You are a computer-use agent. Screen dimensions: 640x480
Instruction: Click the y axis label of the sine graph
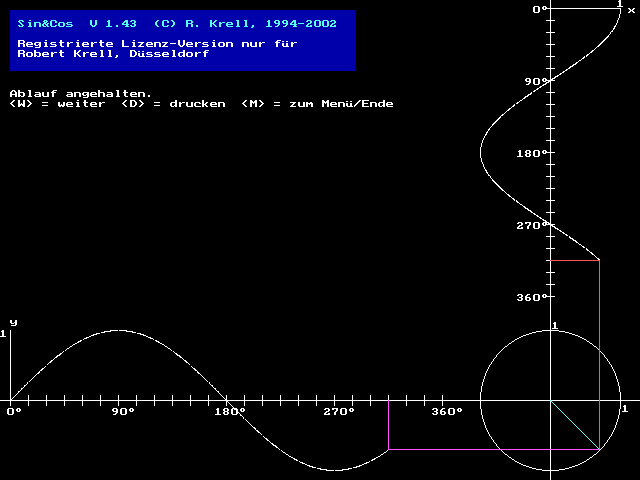[x=13, y=322]
